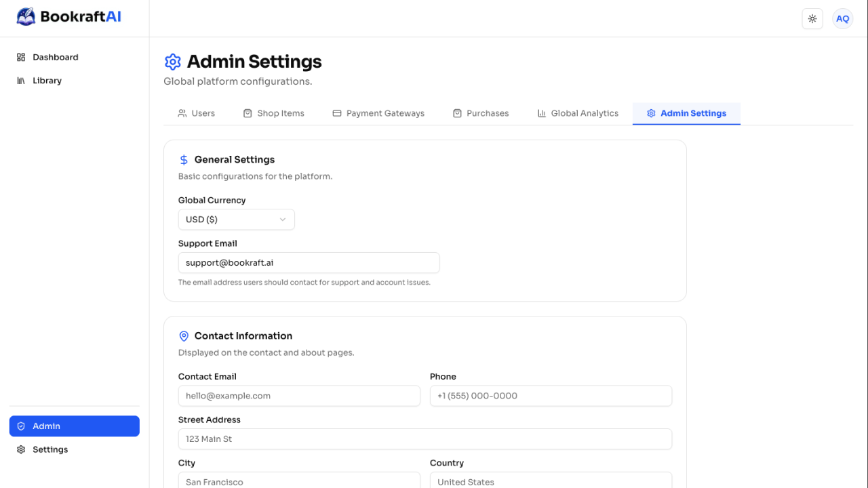The width and height of the screenshot is (868, 488).
Task: Click the Admin shield icon in sidebar
Action: click(x=21, y=426)
